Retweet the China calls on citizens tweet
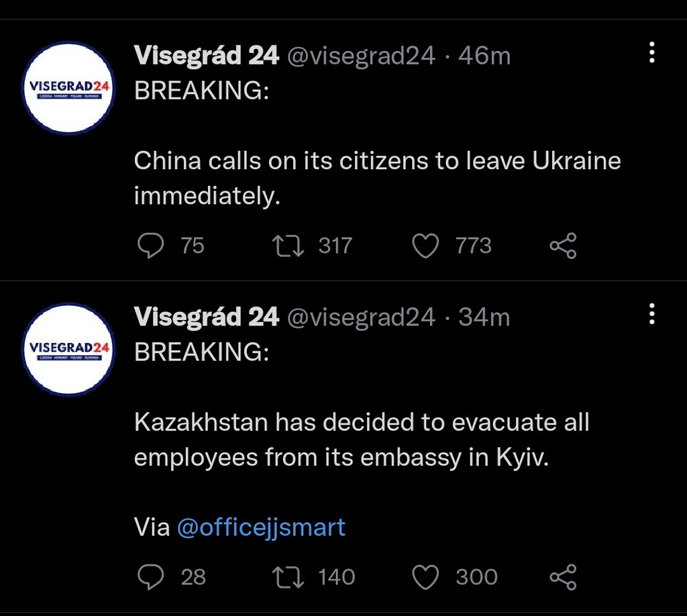Image resolution: width=687 pixels, height=616 pixels. pos(288,246)
